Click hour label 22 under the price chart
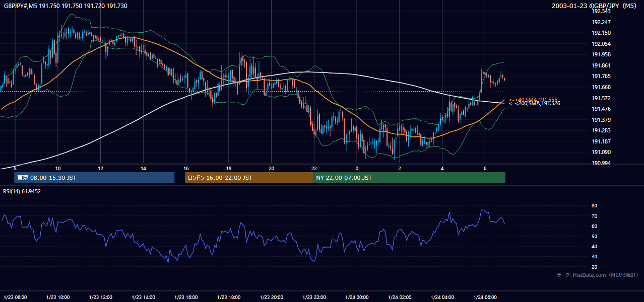The width and height of the screenshot is (644, 302). coord(314,168)
